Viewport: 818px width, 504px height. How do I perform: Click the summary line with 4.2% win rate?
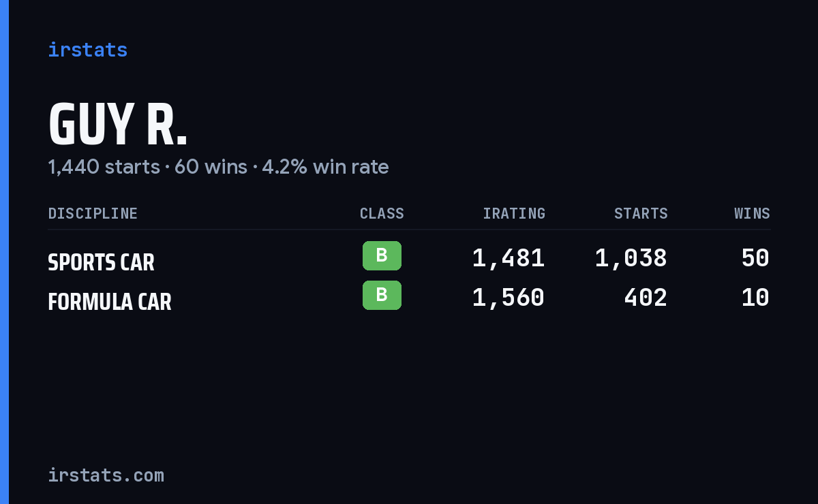pos(218,167)
